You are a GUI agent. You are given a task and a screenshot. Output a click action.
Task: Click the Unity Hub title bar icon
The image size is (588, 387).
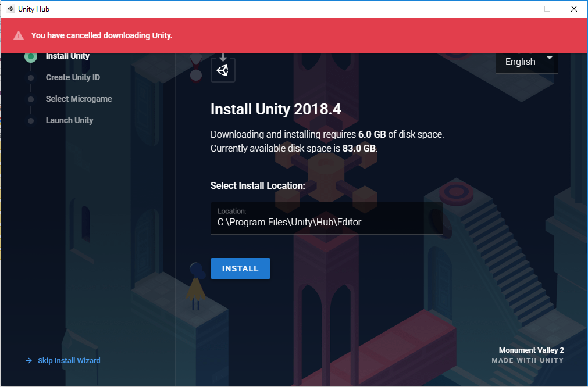click(10, 9)
